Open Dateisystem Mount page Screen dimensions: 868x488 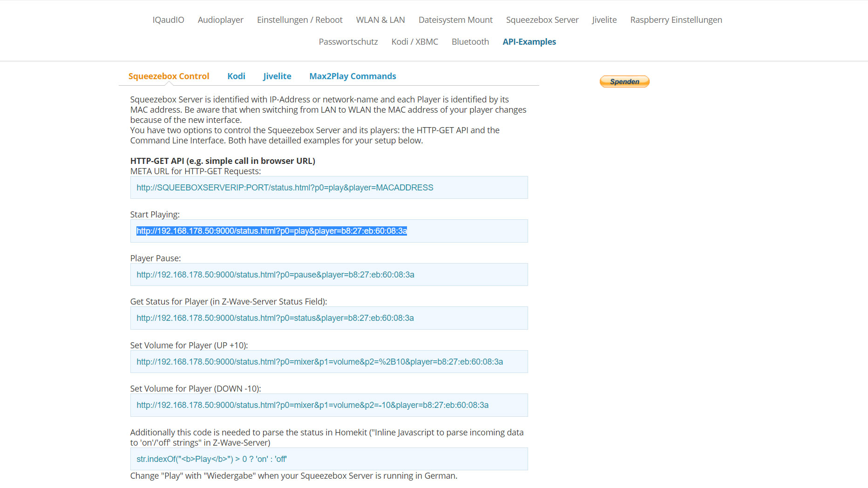455,20
